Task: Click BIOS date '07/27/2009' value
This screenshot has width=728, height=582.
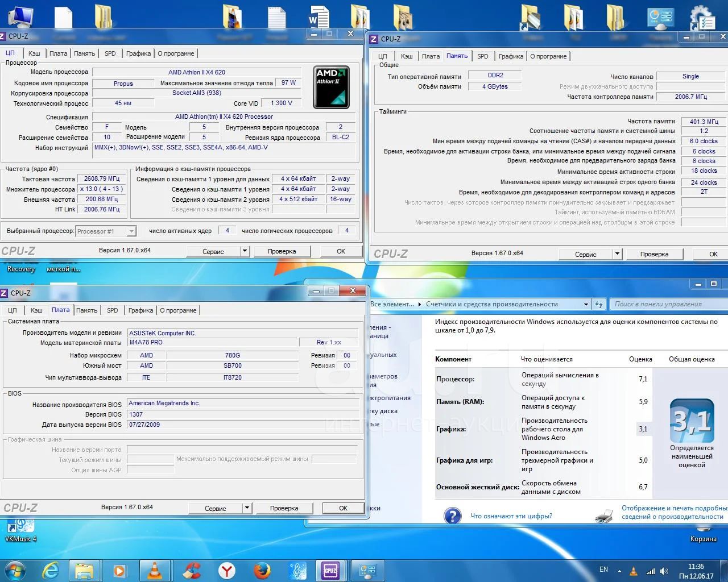Action: point(243,425)
